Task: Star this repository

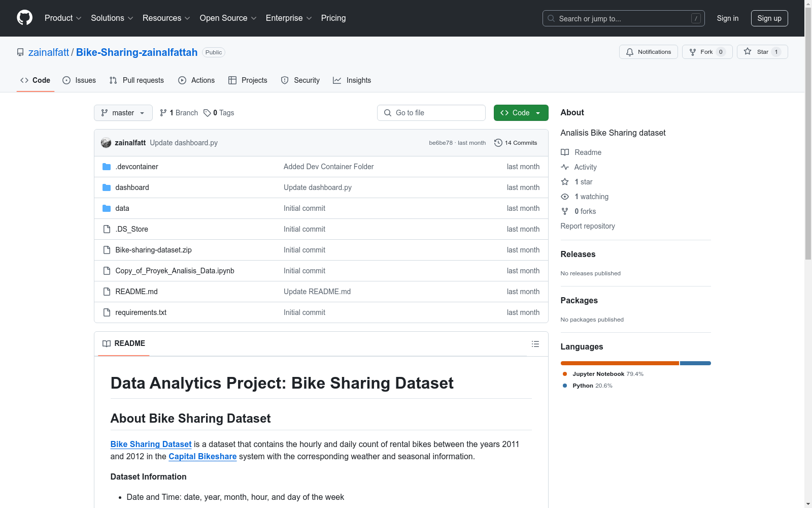Action: (x=762, y=52)
